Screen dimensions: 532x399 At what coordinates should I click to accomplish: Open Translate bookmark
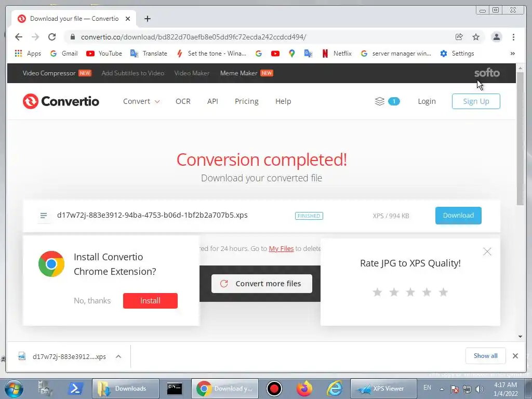149,54
